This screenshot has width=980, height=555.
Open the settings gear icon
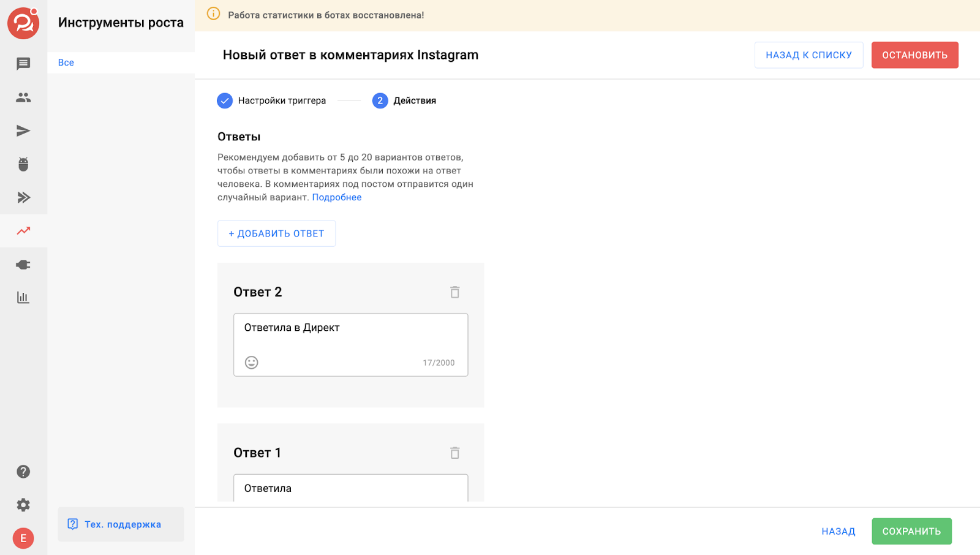(x=23, y=505)
